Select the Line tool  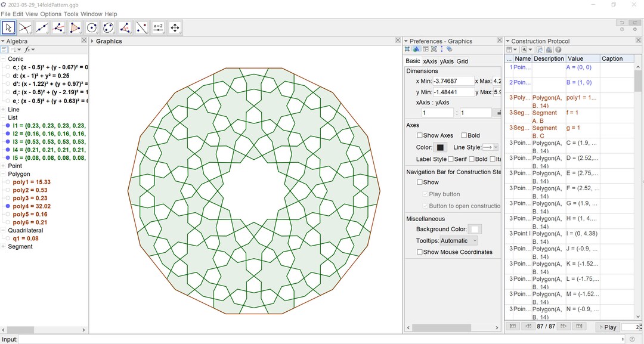coord(41,27)
